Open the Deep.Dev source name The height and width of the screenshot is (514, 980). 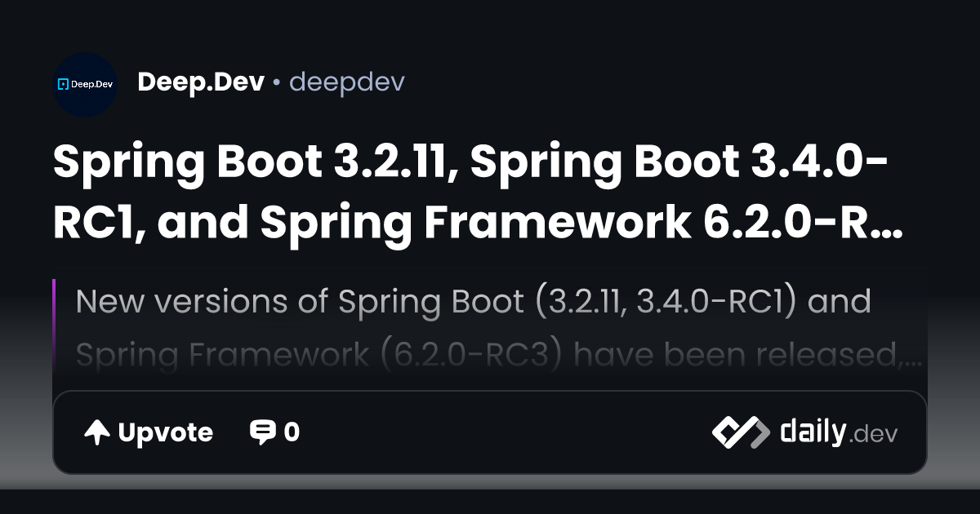(x=201, y=82)
